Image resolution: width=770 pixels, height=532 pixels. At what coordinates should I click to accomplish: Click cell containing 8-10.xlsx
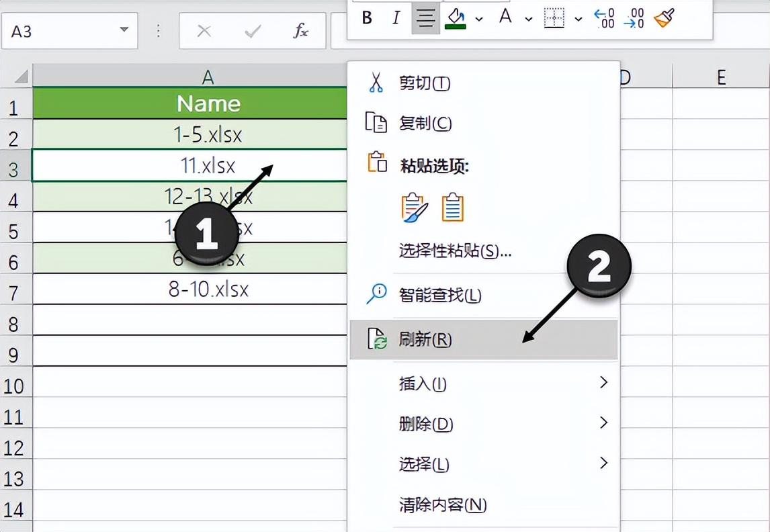click(190, 289)
